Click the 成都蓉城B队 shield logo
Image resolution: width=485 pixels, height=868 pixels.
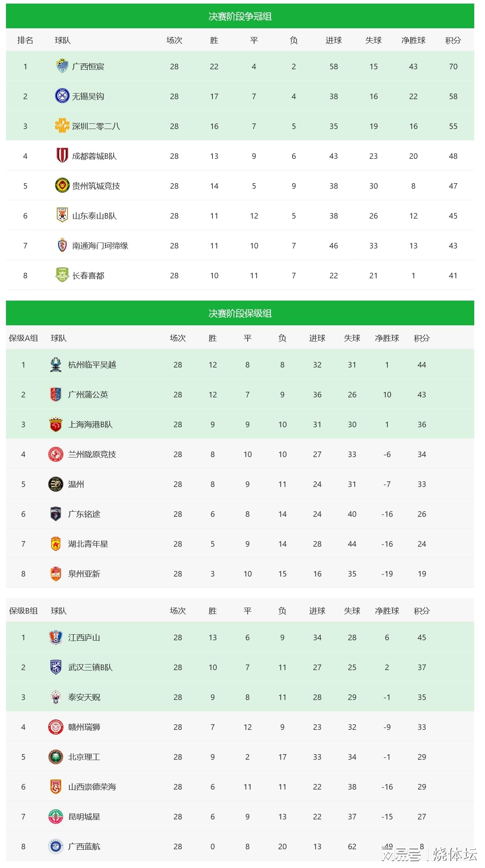pos(62,156)
